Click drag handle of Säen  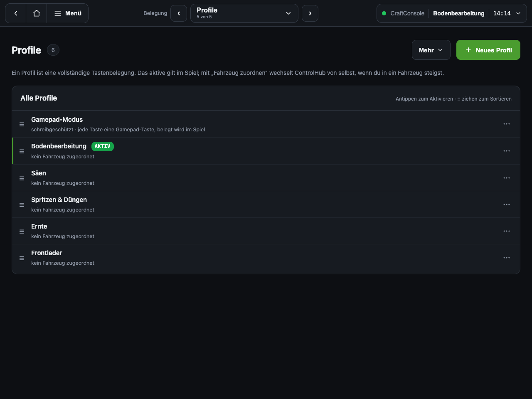22,178
